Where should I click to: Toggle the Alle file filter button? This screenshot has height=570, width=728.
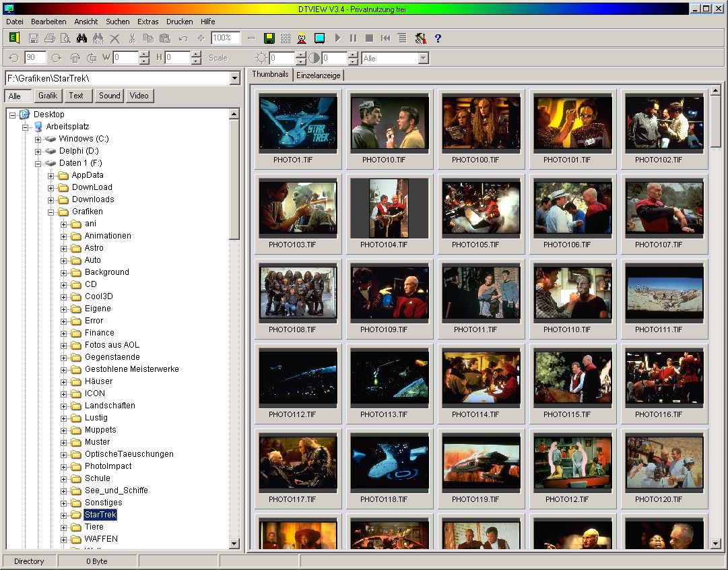[x=18, y=96]
